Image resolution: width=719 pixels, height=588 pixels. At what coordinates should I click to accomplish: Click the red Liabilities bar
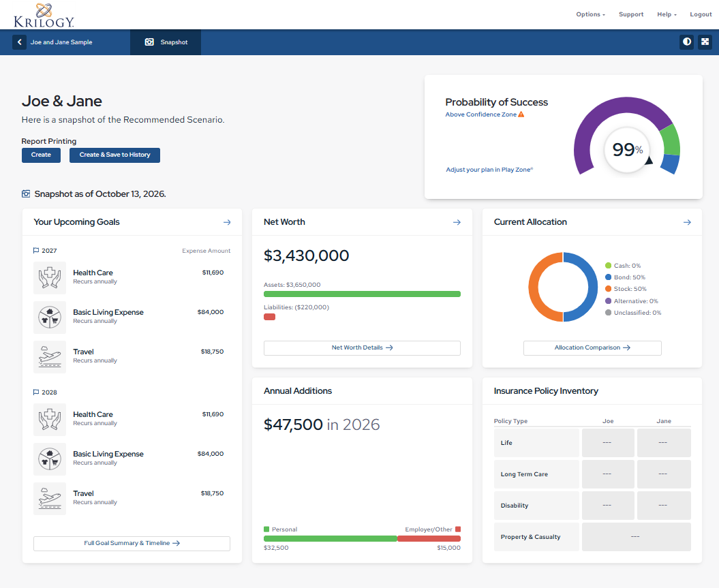269,317
